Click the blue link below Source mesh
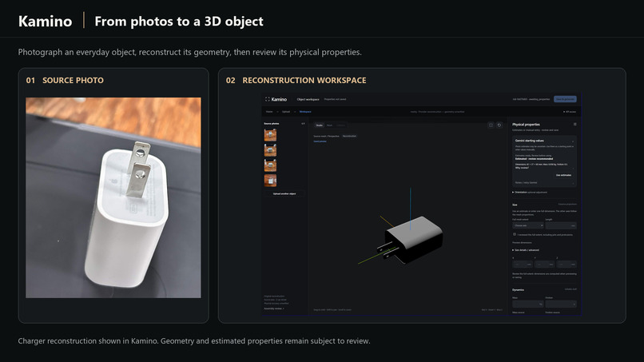 click(x=320, y=141)
